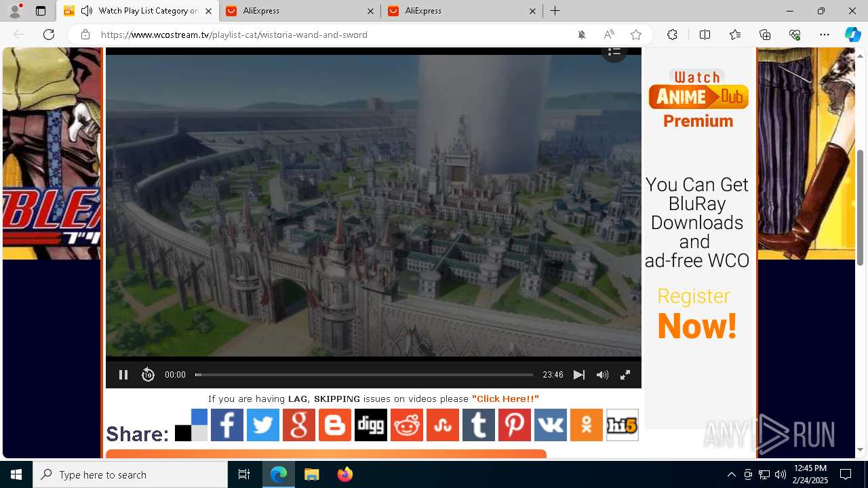Open Favorites list
This screenshot has height=488, width=868.
[735, 35]
